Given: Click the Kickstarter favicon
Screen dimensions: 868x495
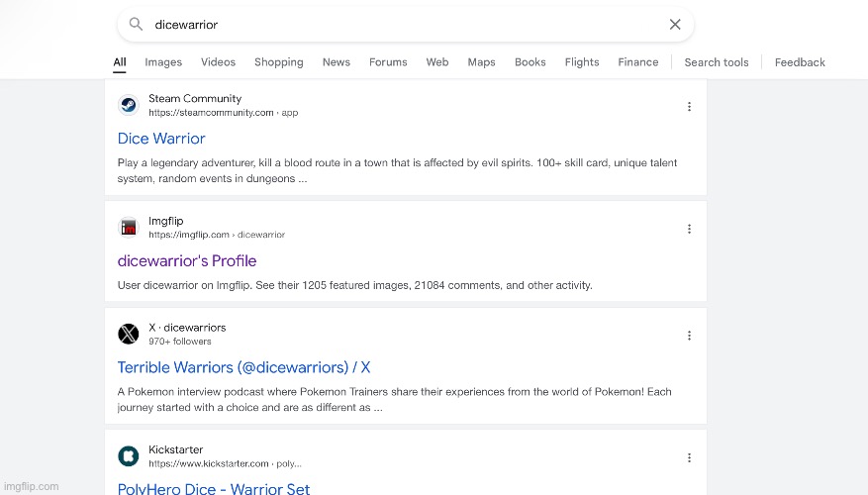Looking at the screenshot, I should click(129, 456).
